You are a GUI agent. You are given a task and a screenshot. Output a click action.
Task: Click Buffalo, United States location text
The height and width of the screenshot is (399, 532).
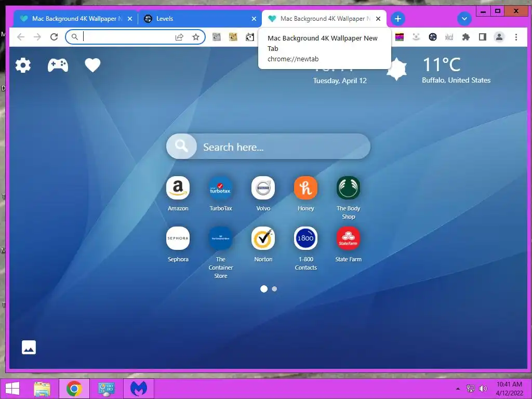(x=456, y=81)
